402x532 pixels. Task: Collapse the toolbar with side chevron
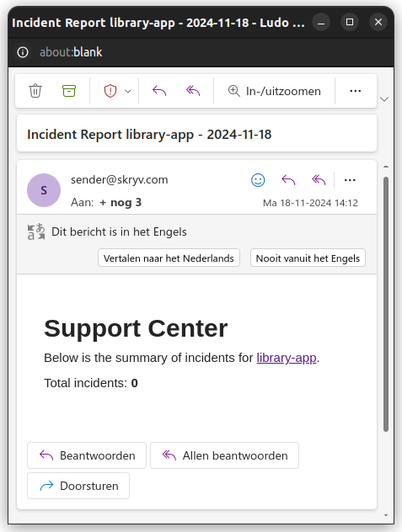pyautogui.click(x=384, y=99)
